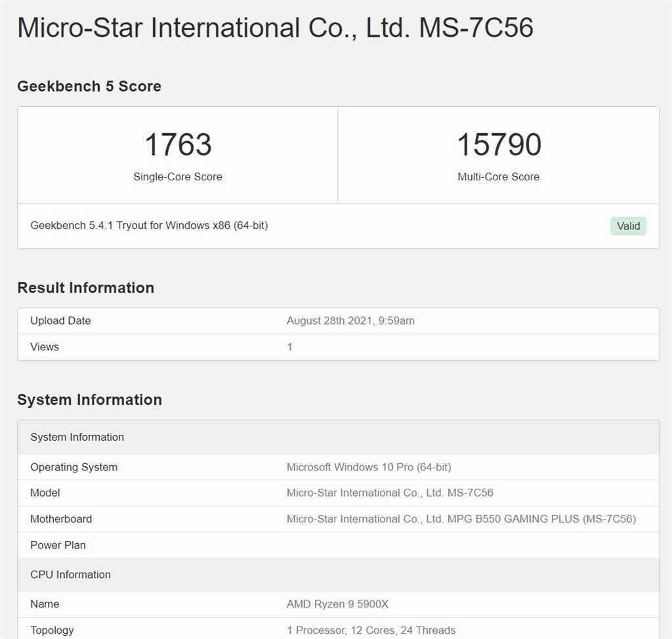Click the AMD Ryzen 9 5900X name value
This screenshot has height=639, width=672.
(x=337, y=604)
